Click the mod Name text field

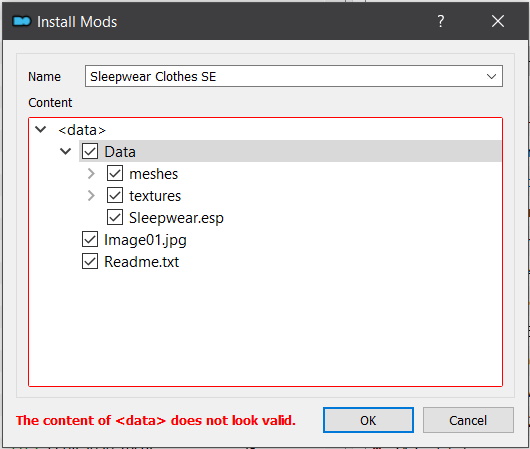point(284,76)
